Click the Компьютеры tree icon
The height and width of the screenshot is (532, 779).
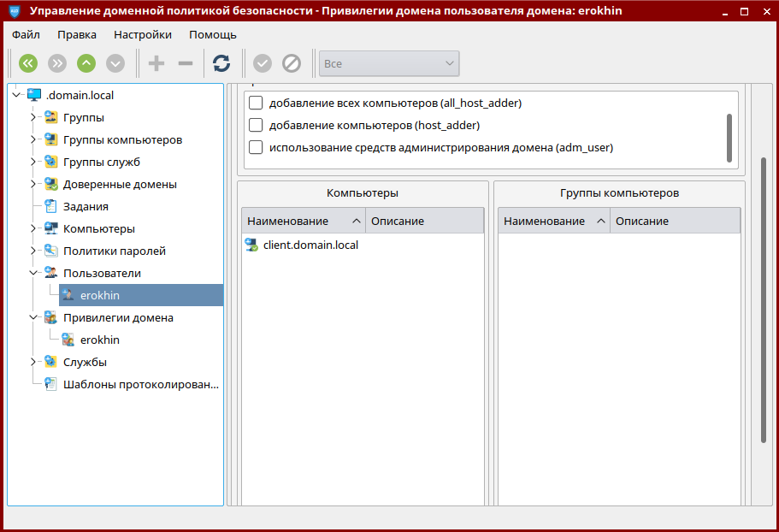(50, 228)
